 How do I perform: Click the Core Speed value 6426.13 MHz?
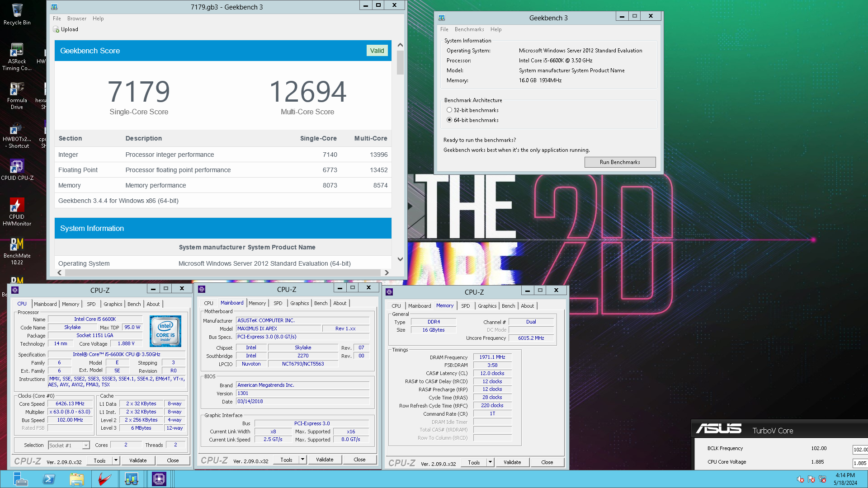click(x=70, y=404)
